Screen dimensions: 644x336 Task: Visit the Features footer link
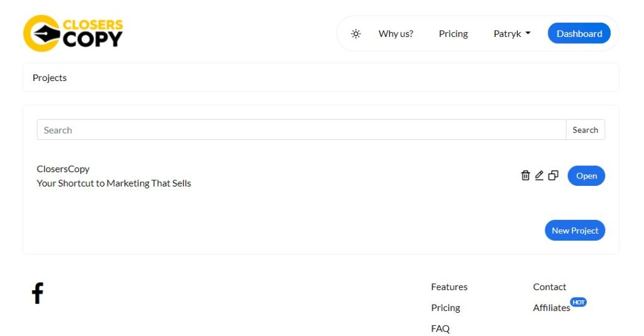pos(449,287)
